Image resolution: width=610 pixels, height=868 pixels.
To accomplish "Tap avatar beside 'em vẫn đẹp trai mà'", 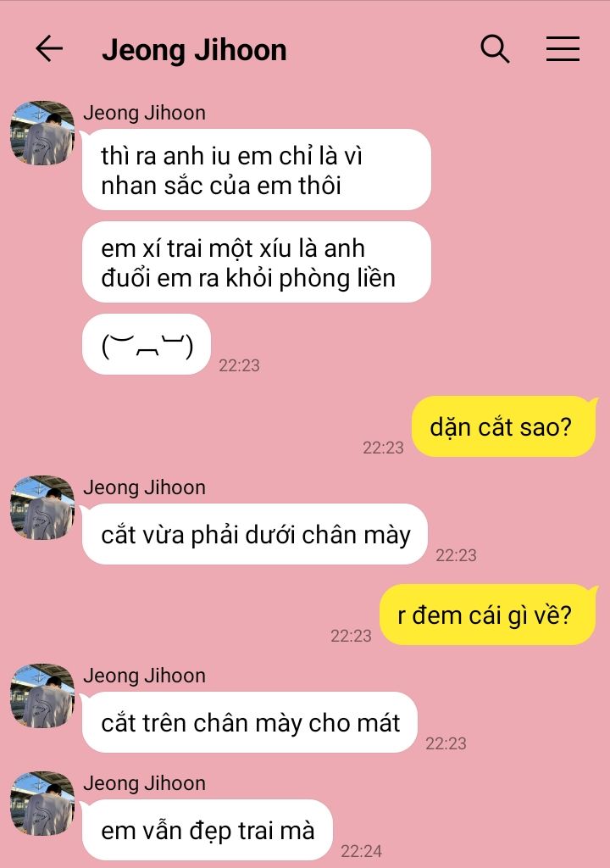I will coord(42,804).
